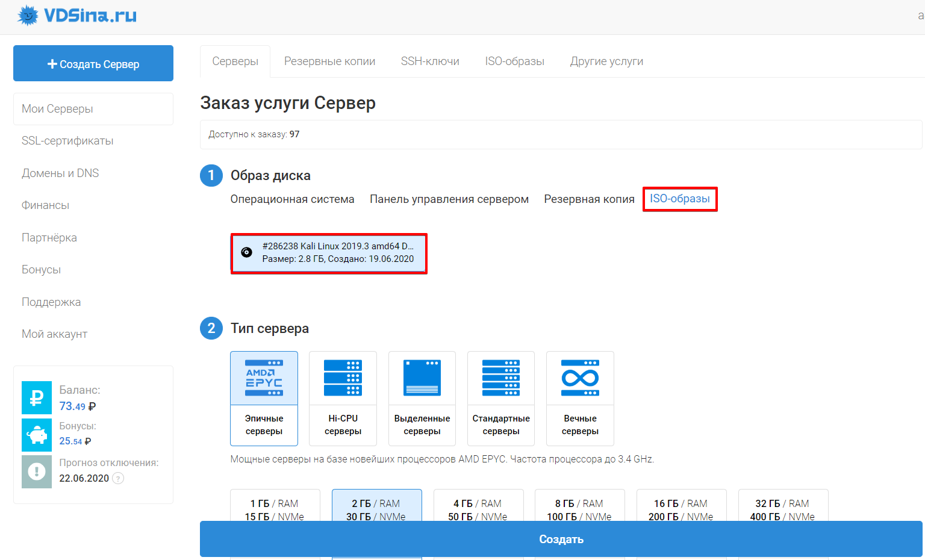Click the disc icon of Kali Linux ISO
Image resolution: width=925 pixels, height=560 pixels.
point(246,252)
